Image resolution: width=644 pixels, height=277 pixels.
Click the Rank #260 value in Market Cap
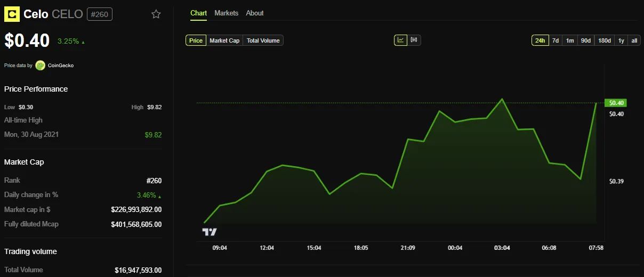pos(154,181)
